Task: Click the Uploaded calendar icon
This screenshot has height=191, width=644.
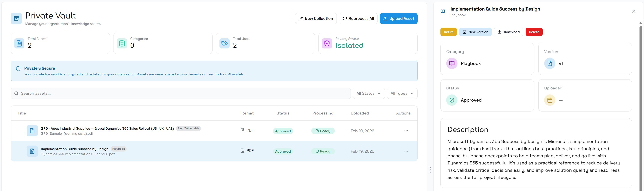Action: click(x=550, y=100)
